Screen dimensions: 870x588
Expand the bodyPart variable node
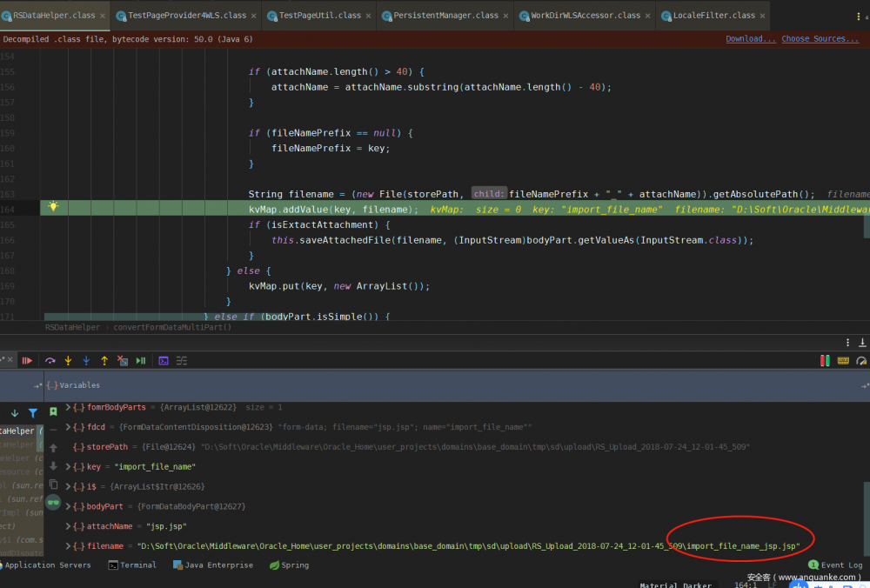[68, 505]
